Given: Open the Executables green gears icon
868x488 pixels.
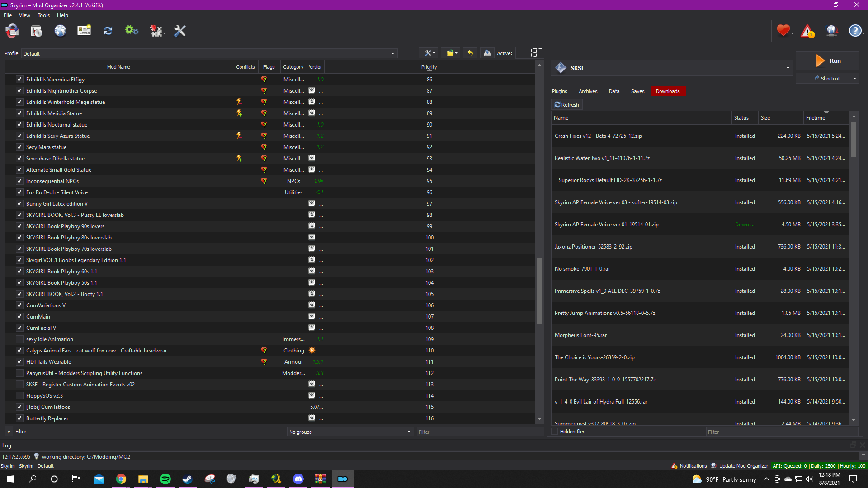Looking at the screenshot, I should (132, 31).
